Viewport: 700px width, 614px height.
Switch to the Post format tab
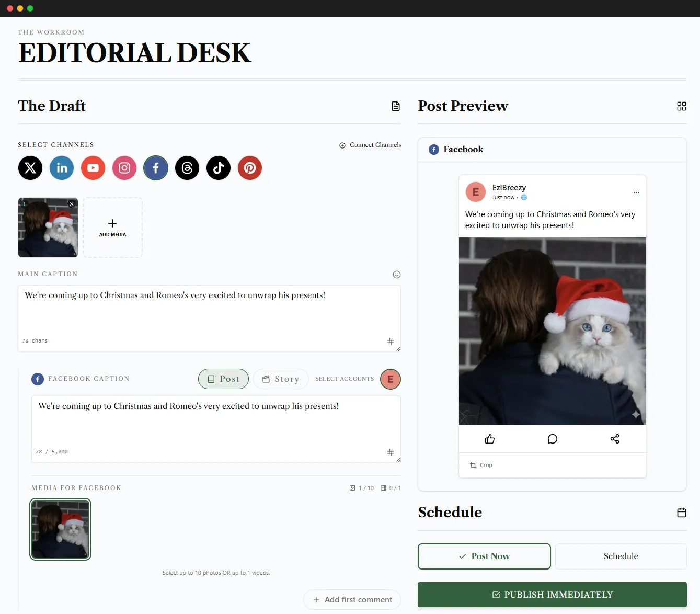tap(223, 379)
